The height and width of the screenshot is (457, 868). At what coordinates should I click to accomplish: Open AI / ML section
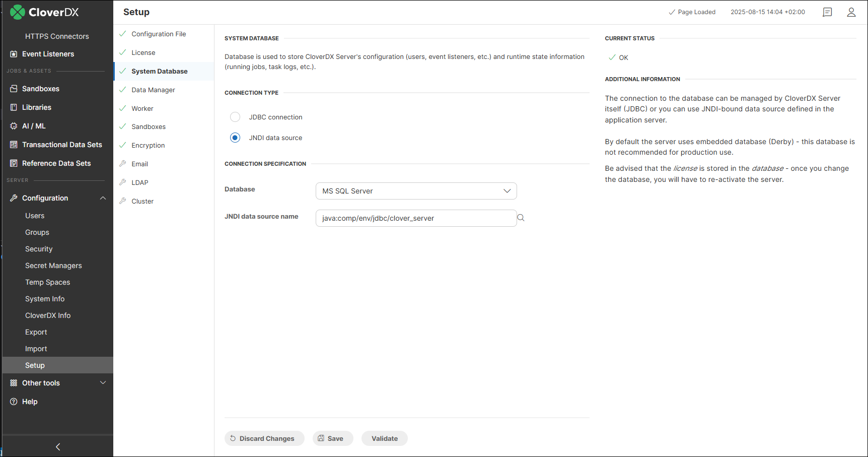click(33, 126)
